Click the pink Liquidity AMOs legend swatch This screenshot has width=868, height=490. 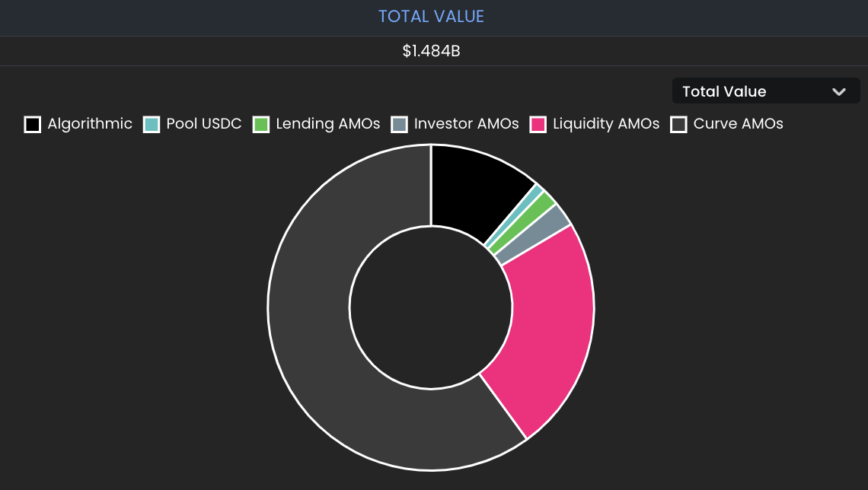[x=538, y=125]
